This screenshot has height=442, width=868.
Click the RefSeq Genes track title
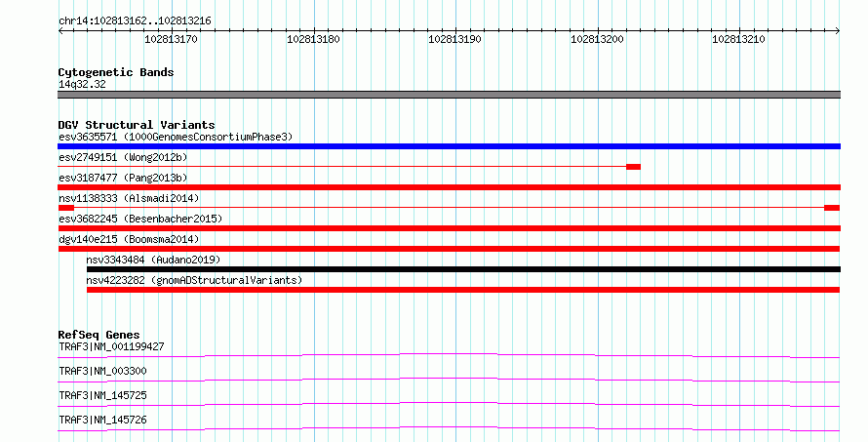coord(99,335)
